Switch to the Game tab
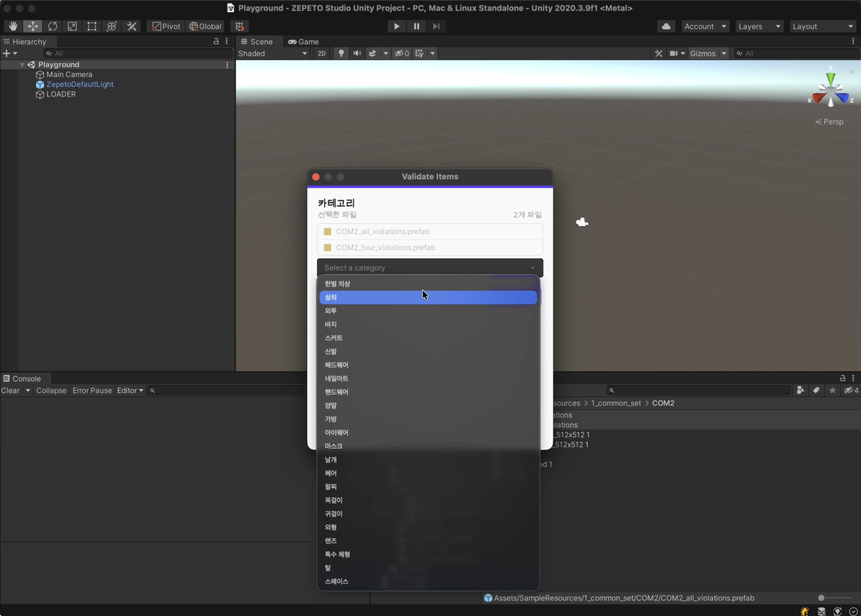Viewport: 861px width, 616px height. [304, 42]
